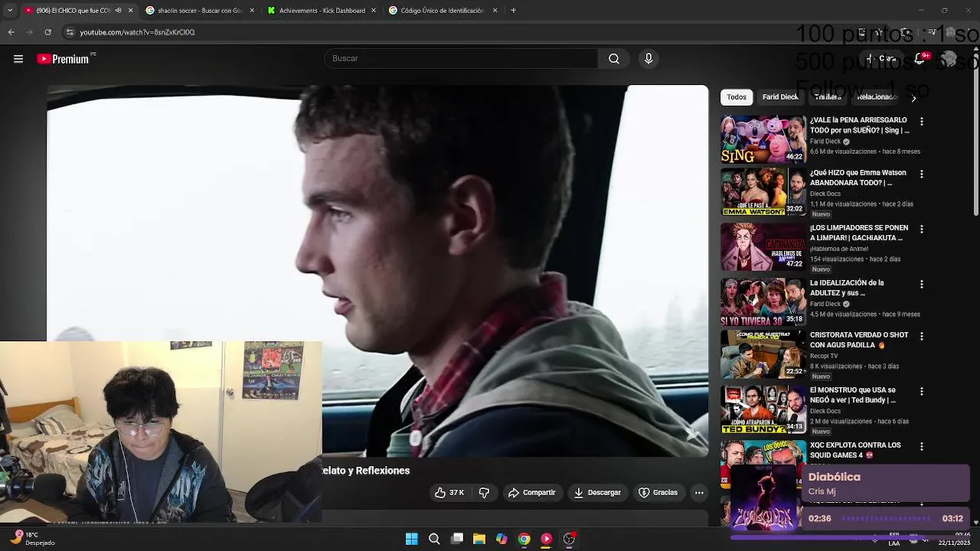Screen dimensions: 980x551
Task: Open options for Ted Bundy video
Action: tap(922, 391)
